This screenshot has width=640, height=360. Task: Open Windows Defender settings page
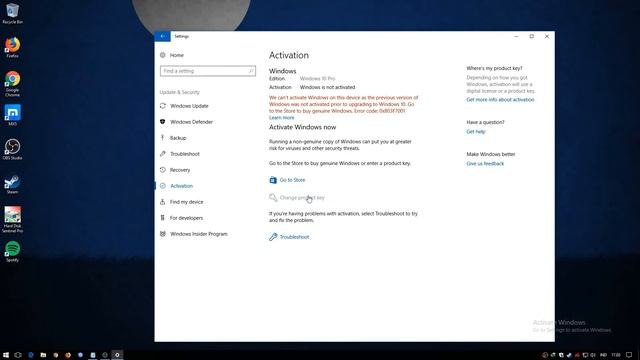click(x=191, y=122)
